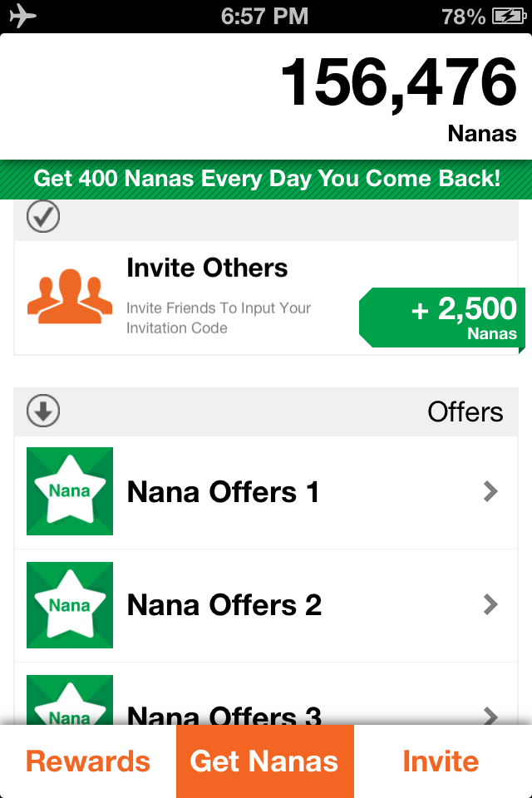Viewport: 532px width, 798px height.
Task: Tap the battery icon in status bar
Action: (508, 16)
